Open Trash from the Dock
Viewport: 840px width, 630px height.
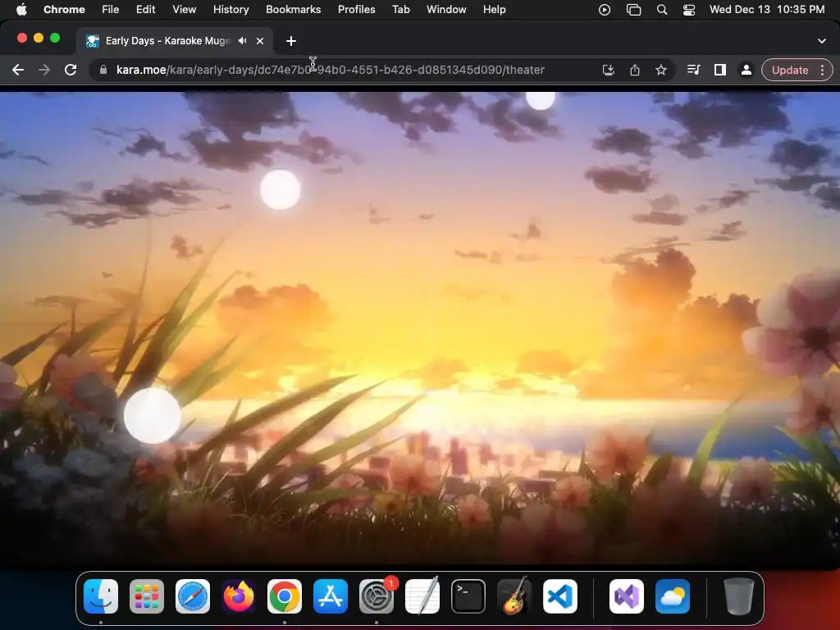[x=739, y=596]
